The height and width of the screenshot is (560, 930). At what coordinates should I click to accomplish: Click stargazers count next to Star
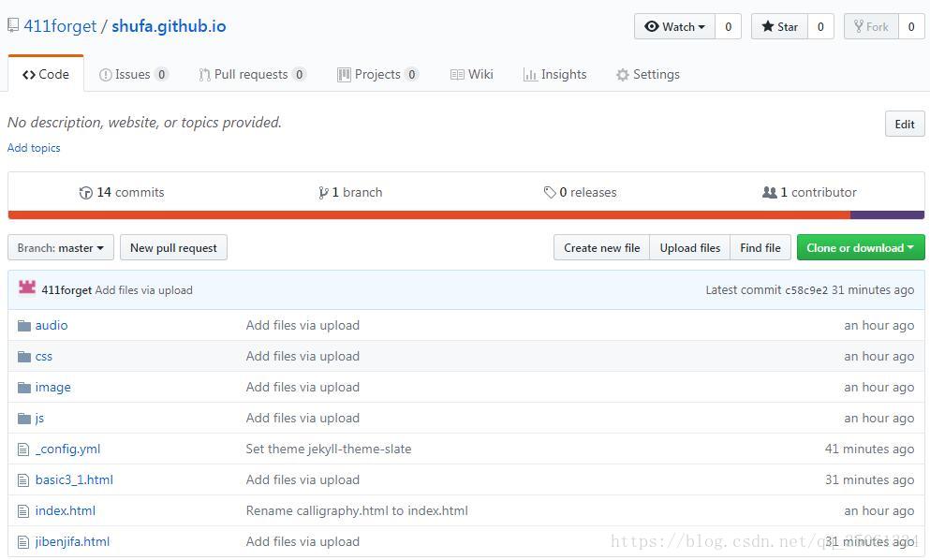click(x=820, y=27)
